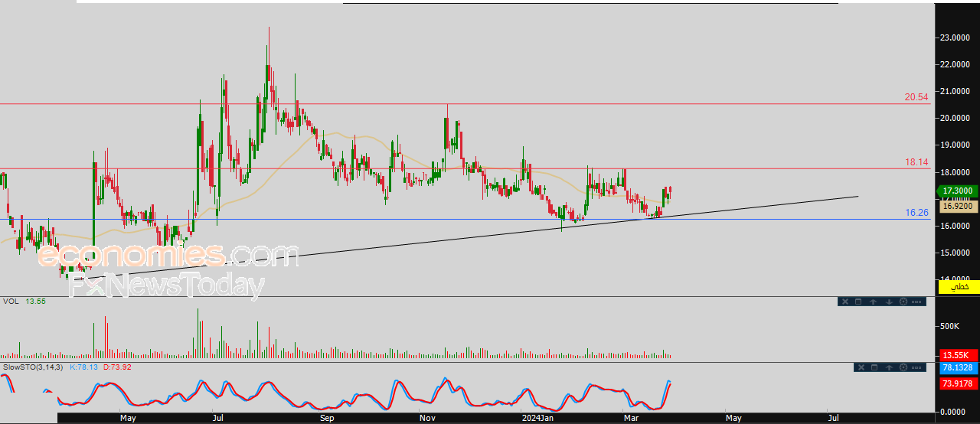Viewport: 980px width, 424px height.
Task: Open more options for SlowSTO panel
Action: pyautogui.click(x=916, y=367)
